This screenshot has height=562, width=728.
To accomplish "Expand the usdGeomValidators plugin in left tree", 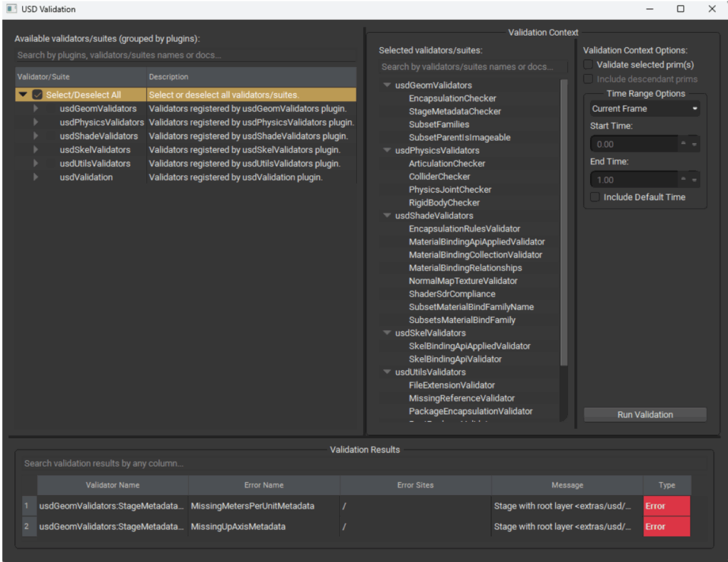I will pyautogui.click(x=36, y=109).
